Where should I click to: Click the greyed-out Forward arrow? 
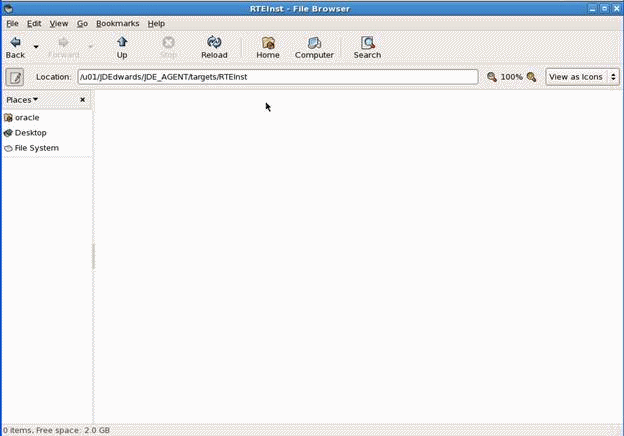click(x=63, y=47)
